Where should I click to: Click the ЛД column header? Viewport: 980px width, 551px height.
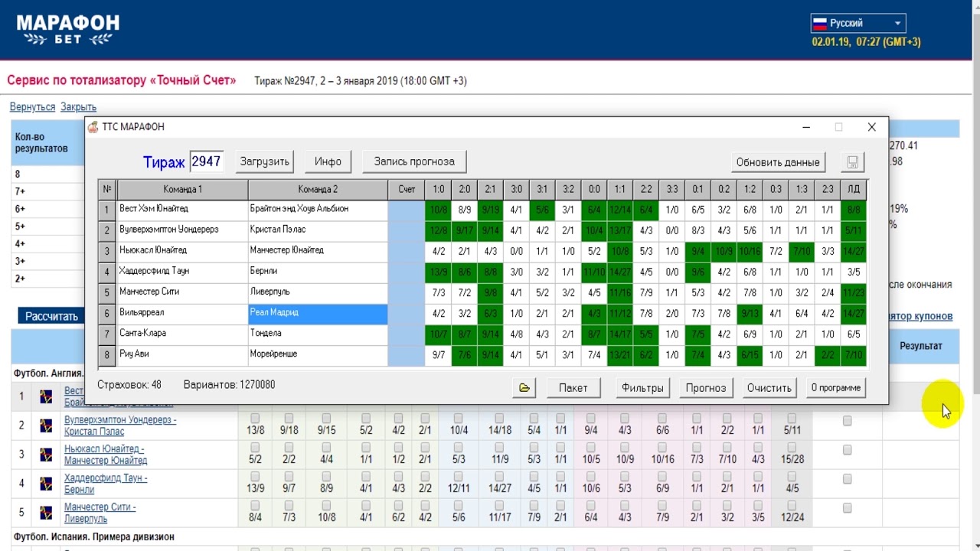pos(854,190)
